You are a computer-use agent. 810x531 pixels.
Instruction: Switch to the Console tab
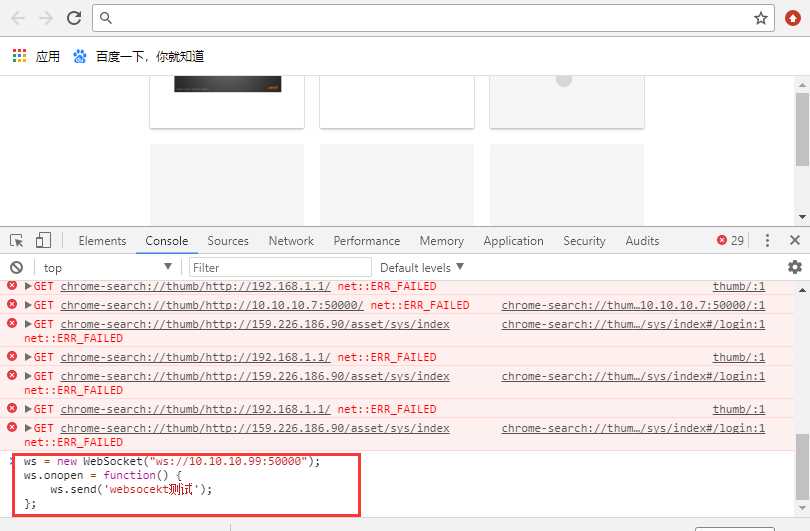[167, 241]
